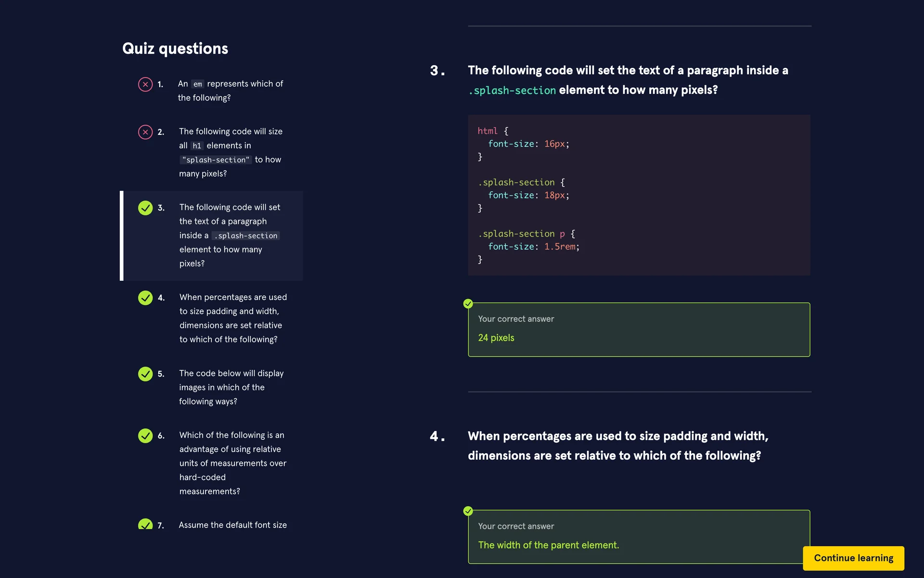Jump to question 1 about em units
Screen dimensions: 924x578
point(230,91)
